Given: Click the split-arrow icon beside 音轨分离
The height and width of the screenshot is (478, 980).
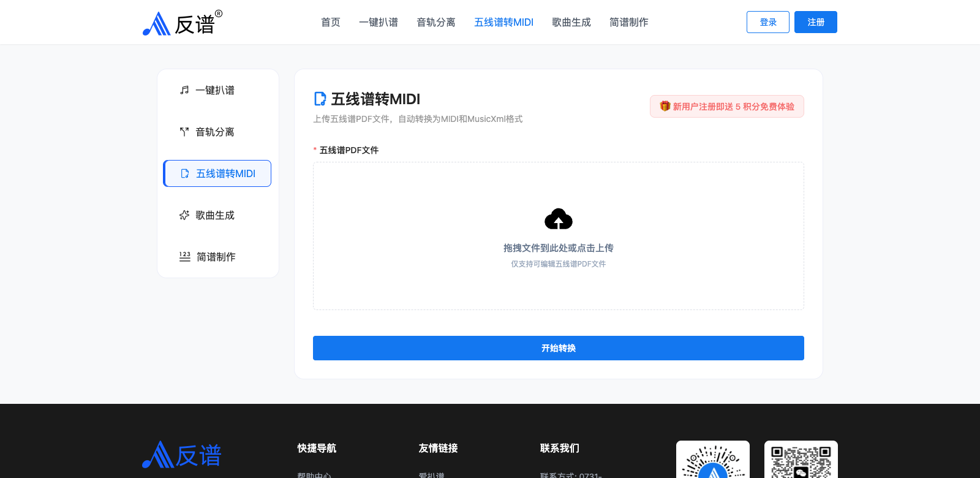Looking at the screenshot, I should coord(184,132).
